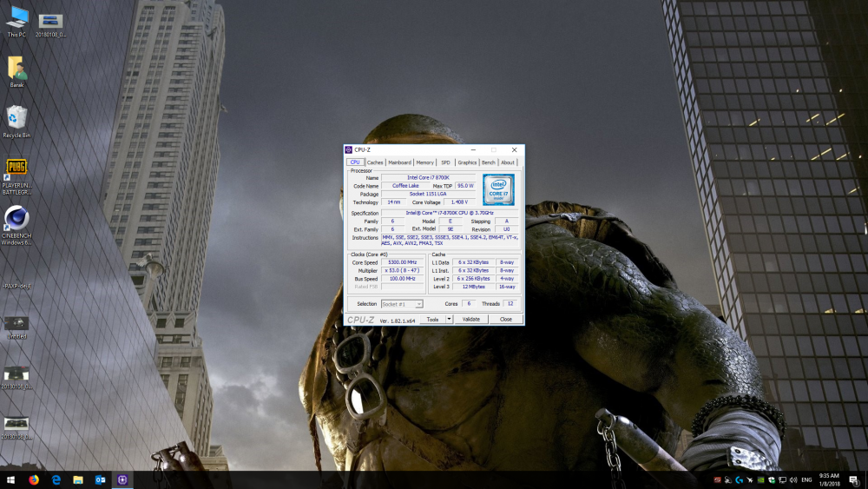
Task: Open the Untitled desktop file
Action: click(16, 327)
